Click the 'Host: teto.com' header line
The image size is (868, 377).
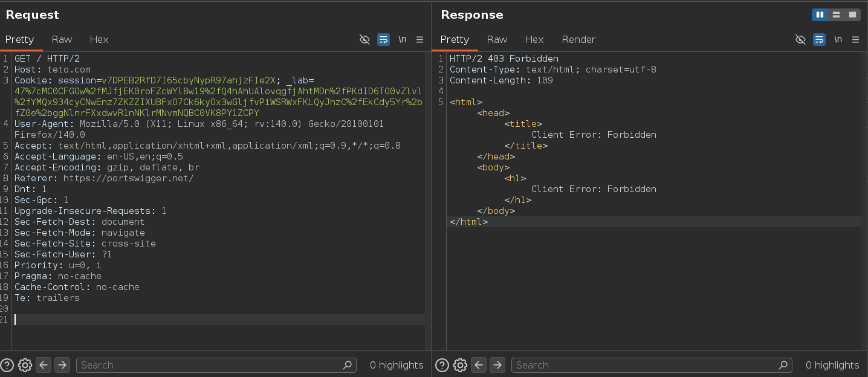(x=53, y=69)
